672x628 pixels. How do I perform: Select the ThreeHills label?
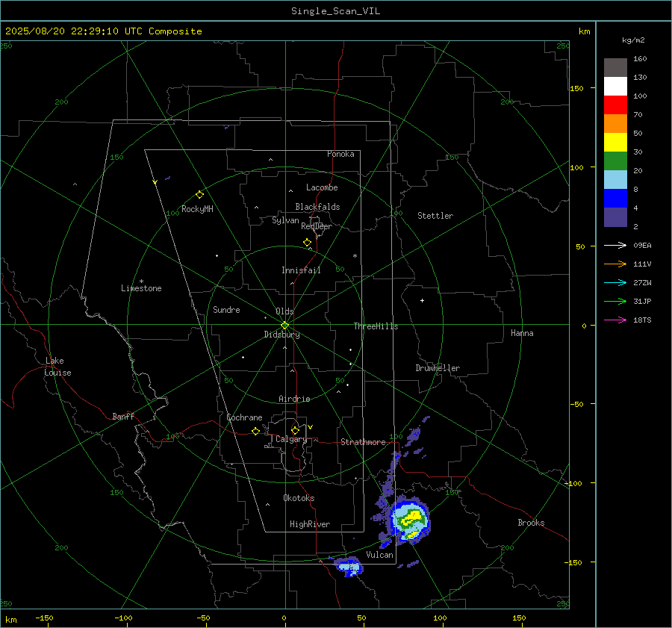pos(376,326)
